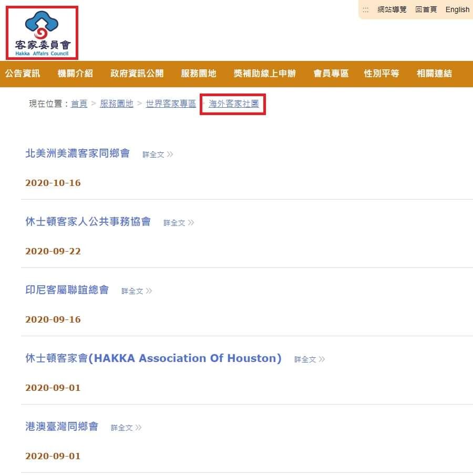Open the 服務園地 navigation menu
Image resolution: width=473 pixels, height=476 pixels.
199,74
